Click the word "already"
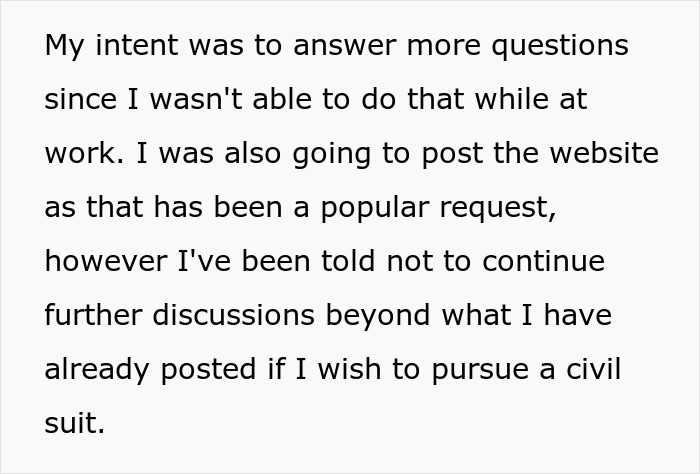The width and height of the screenshot is (700, 474). pos(97,371)
